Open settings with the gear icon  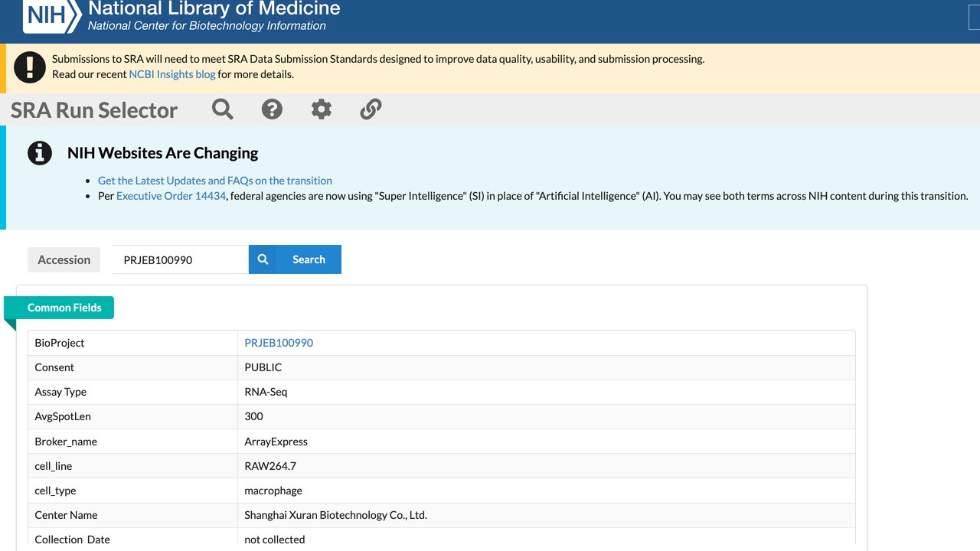(x=322, y=109)
